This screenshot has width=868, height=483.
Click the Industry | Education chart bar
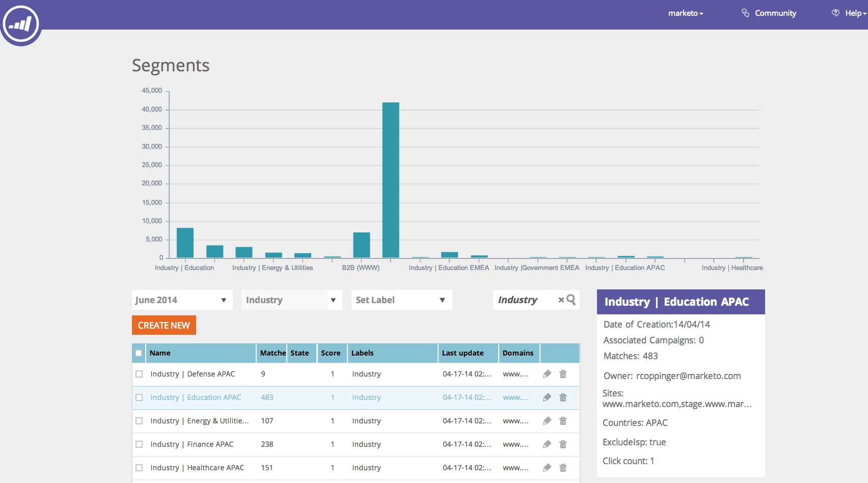coord(185,243)
